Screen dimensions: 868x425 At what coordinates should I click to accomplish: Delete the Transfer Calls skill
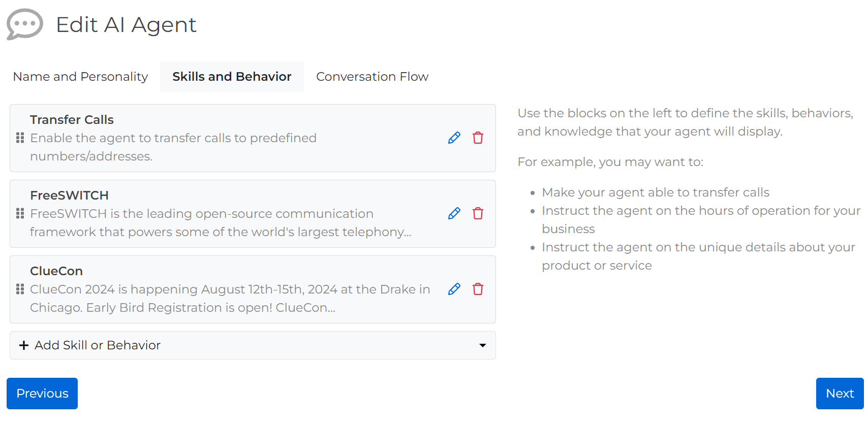pos(478,138)
